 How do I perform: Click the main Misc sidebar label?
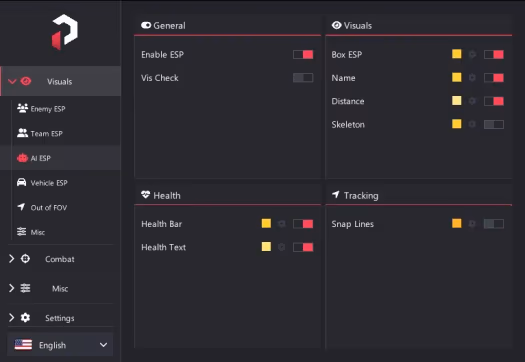click(60, 289)
